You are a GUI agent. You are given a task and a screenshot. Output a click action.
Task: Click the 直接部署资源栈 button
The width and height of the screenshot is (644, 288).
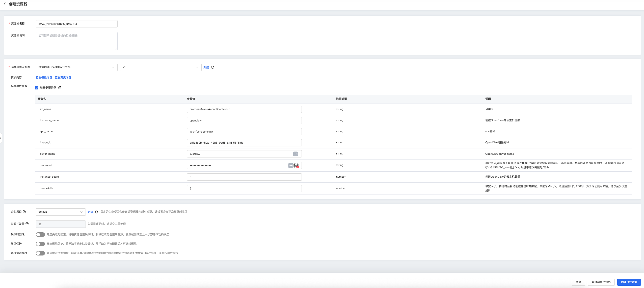pos(601,282)
